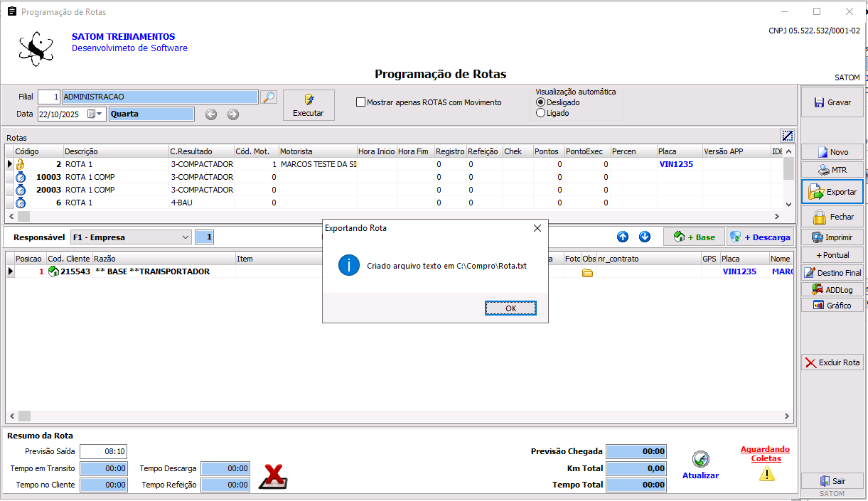Sort by Motorista column header
The image size is (868, 501).
(317, 151)
